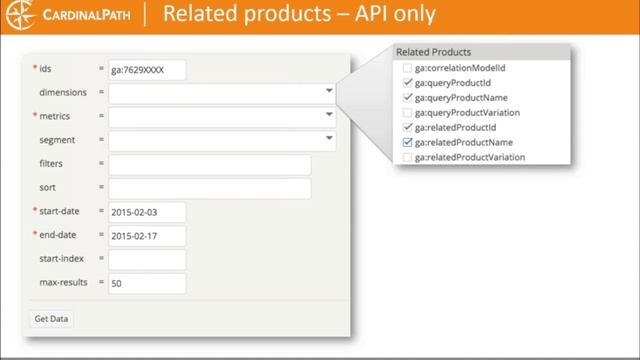The width and height of the screenshot is (640, 360).
Task: Click the Get Data button
Action: pyautogui.click(x=51, y=319)
